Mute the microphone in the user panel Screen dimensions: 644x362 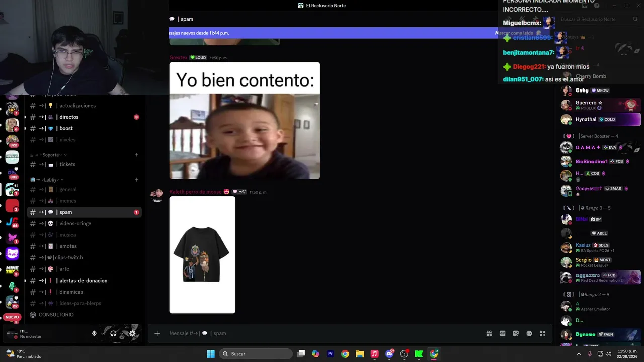pos(94,333)
